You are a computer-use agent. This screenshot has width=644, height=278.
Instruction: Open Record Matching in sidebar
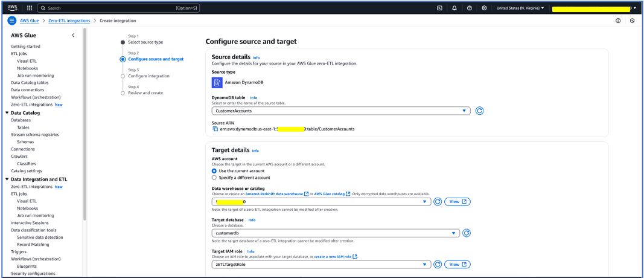point(33,245)
